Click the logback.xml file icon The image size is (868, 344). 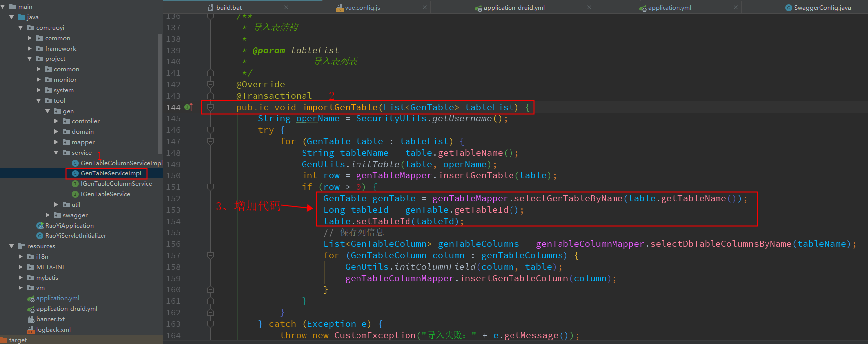tap(31, 330)
